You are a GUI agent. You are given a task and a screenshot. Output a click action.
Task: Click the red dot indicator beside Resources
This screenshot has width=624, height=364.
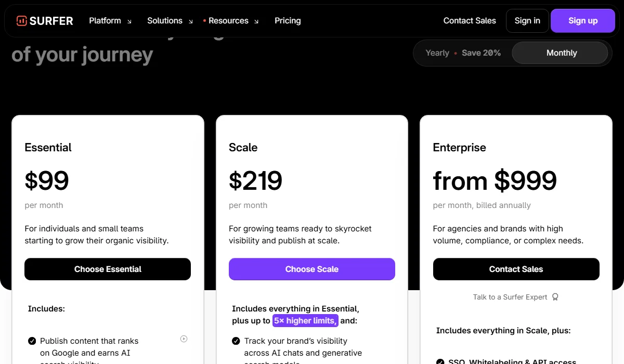(204, 21)
